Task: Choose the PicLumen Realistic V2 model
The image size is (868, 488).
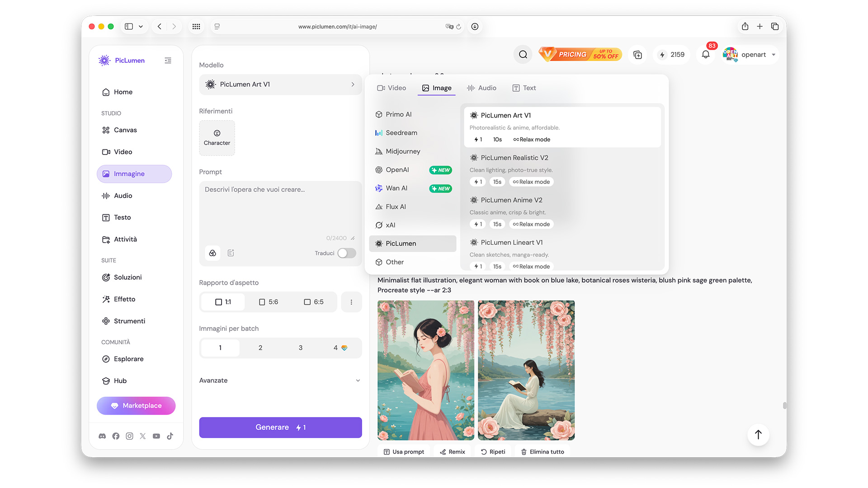Action: 562,169
